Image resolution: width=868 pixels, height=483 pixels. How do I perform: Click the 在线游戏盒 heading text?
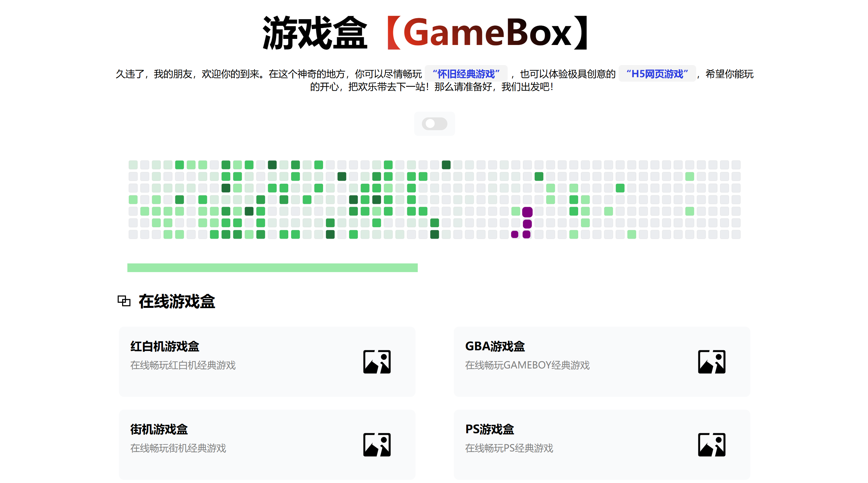(177, 301)
